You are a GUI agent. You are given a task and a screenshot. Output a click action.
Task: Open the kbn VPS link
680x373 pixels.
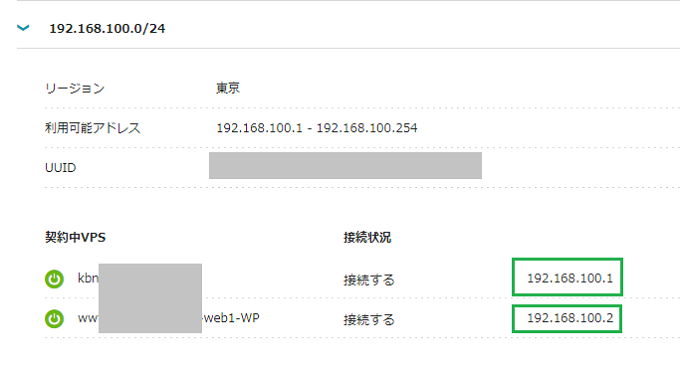click(x=88, y=278)
